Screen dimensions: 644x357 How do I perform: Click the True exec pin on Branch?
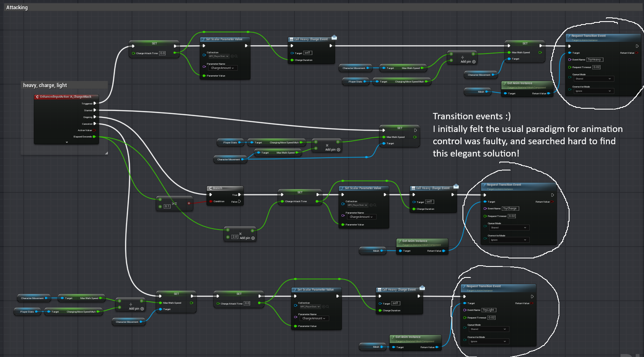point(239,195)
